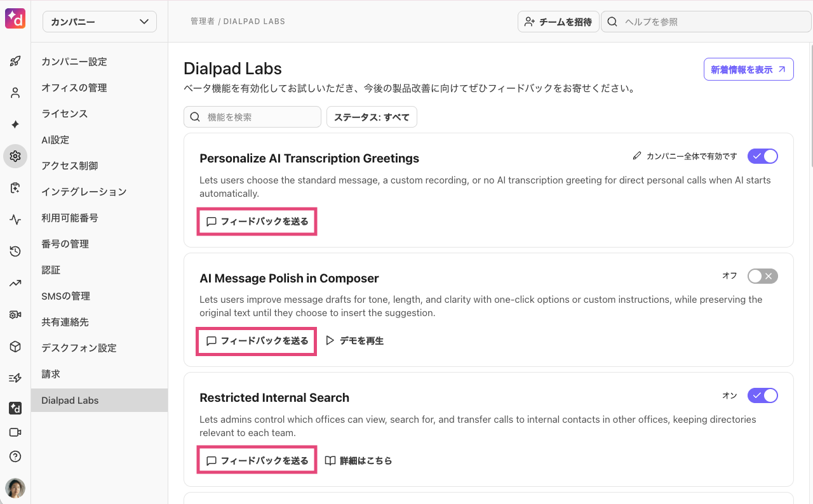Disable Restricted Internal Search switch

tap(763, 395)
